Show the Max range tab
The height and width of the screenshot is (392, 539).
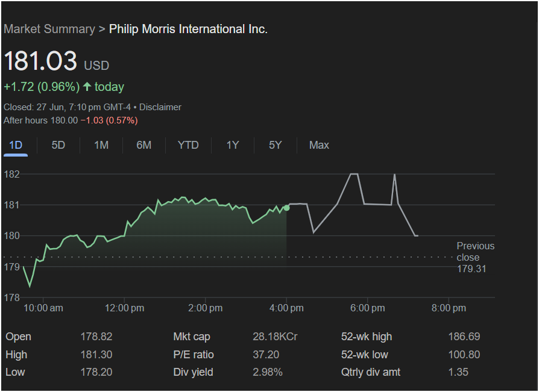(x=319, y=145)
